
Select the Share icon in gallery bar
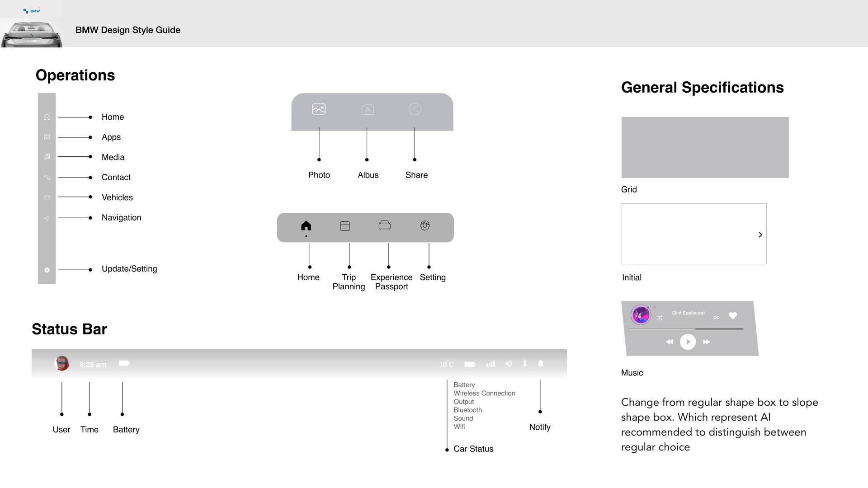[415, 109]
